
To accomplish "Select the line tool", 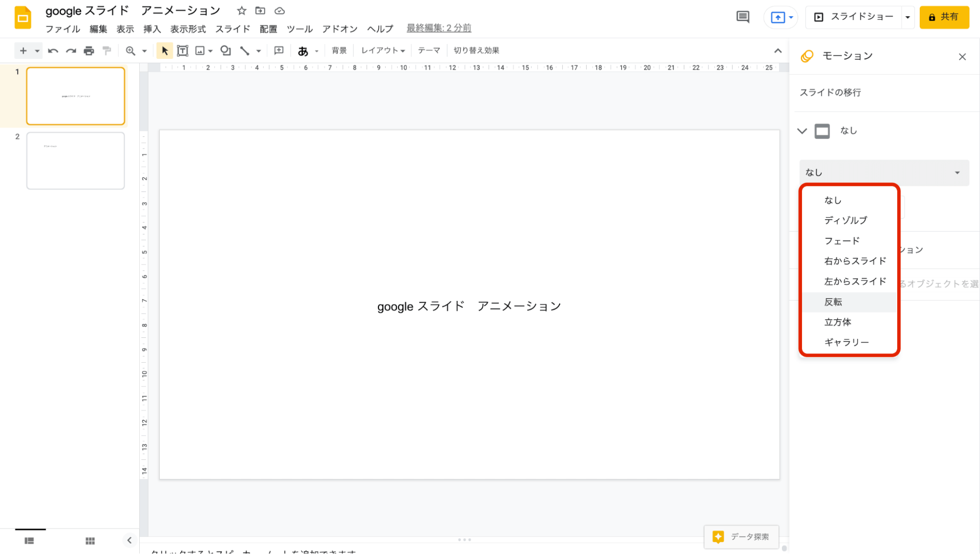I will click(x=245, y=50).
